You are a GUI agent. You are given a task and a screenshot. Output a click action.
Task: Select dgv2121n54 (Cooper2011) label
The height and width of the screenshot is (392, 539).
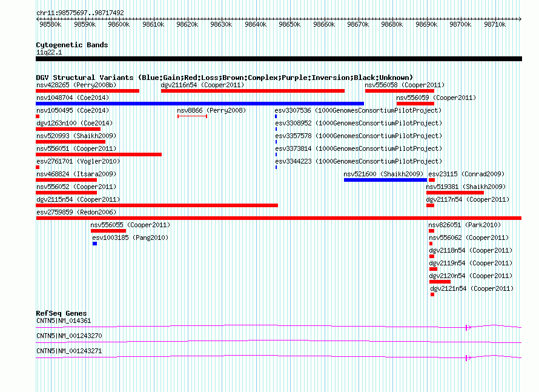(472, 288)
